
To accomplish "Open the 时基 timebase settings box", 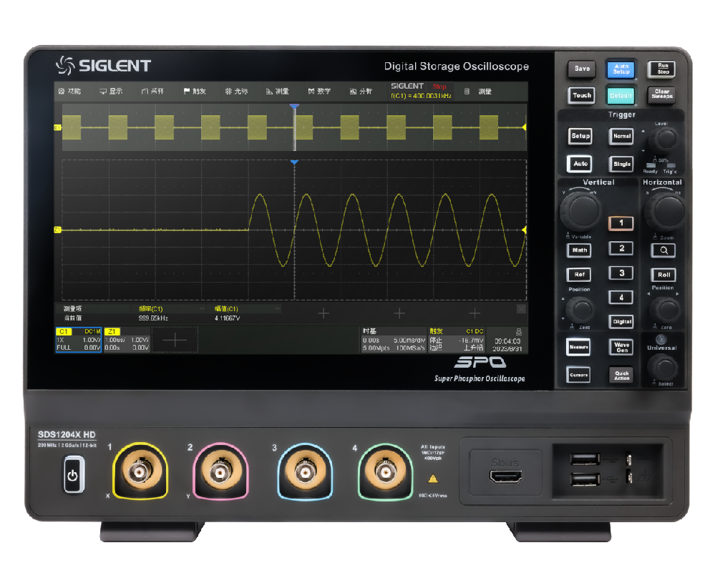I will 393,340.
